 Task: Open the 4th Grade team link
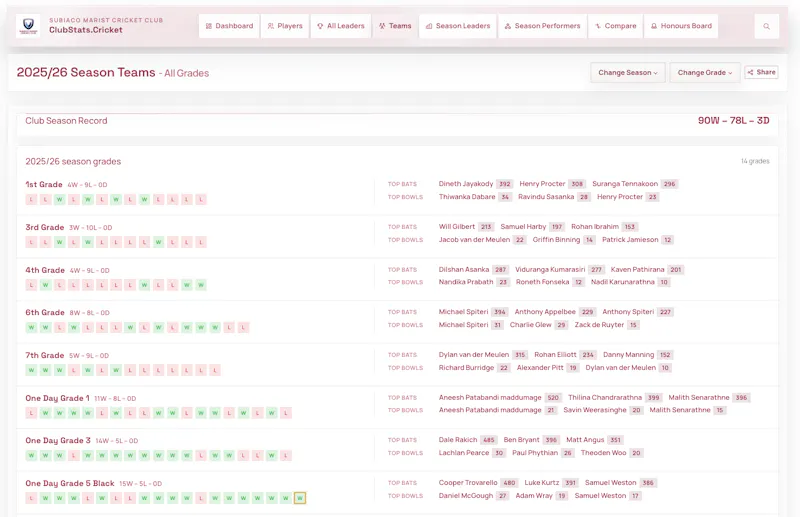(45, 270)
